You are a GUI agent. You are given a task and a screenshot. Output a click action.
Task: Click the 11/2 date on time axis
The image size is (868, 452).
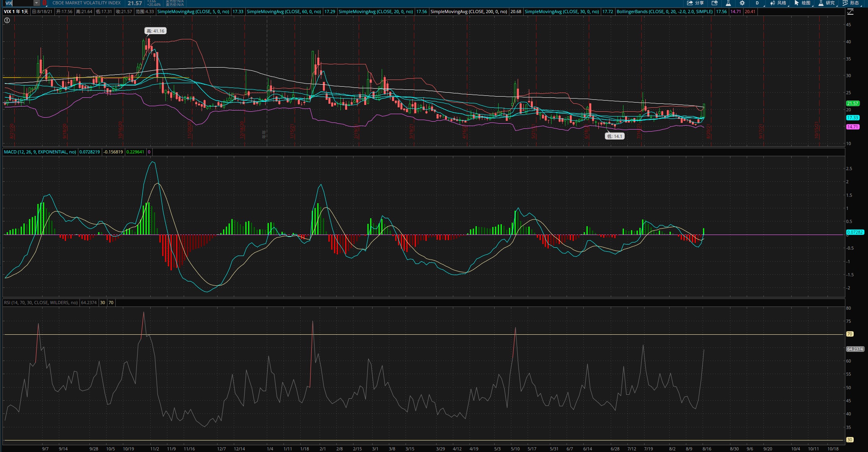(x=155, y=449)
